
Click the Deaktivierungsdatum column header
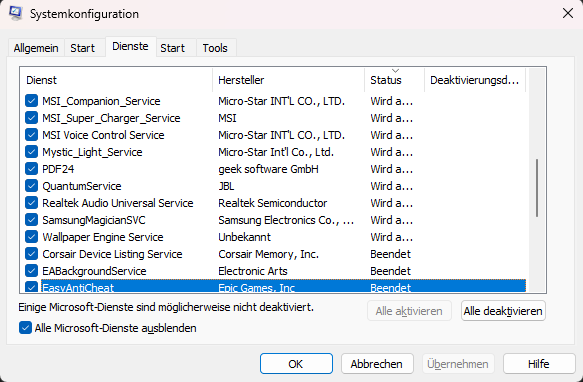coord(475,80)
